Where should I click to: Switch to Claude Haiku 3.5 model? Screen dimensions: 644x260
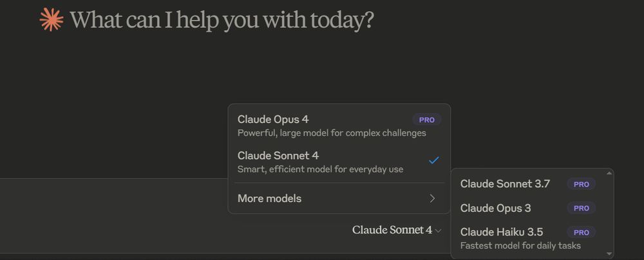502,232
